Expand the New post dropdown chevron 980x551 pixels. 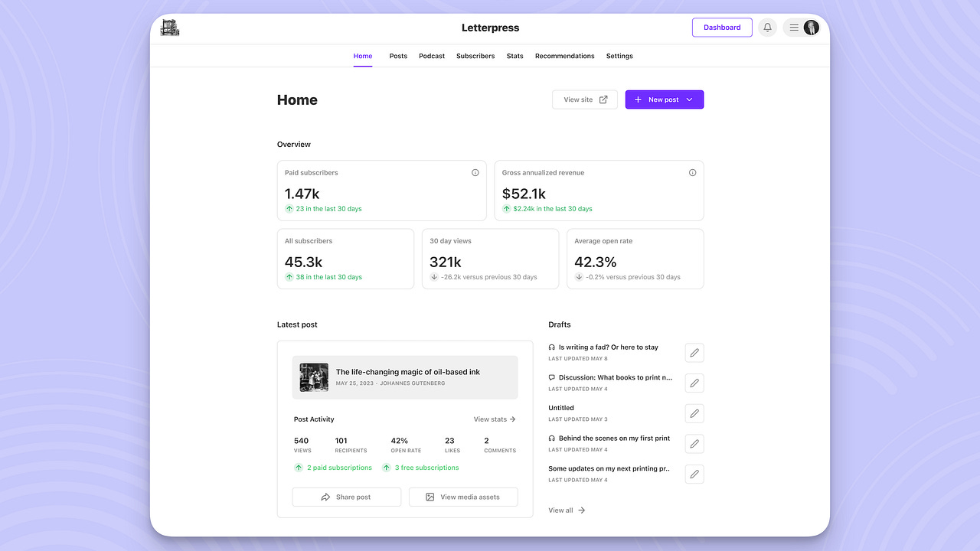tap(689, 99)
